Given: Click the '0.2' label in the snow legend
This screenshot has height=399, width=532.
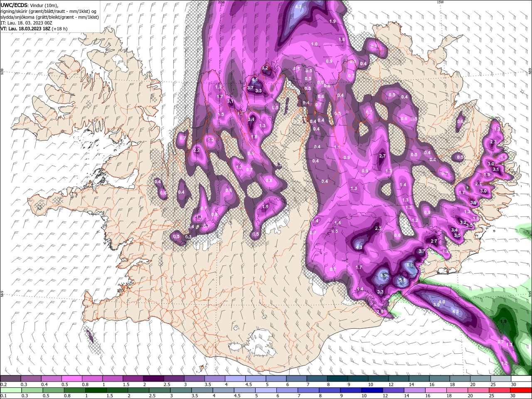Looking at the screenshot, I should [3, 384].
